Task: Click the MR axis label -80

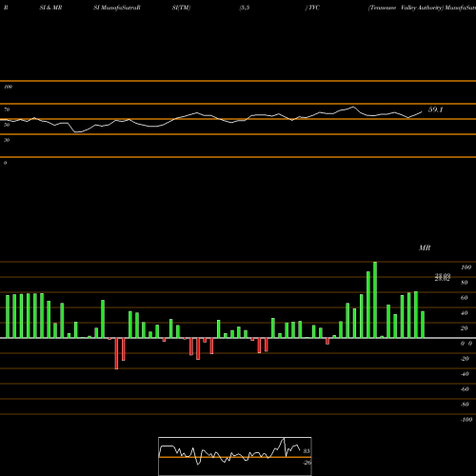Action: (465, 405)
